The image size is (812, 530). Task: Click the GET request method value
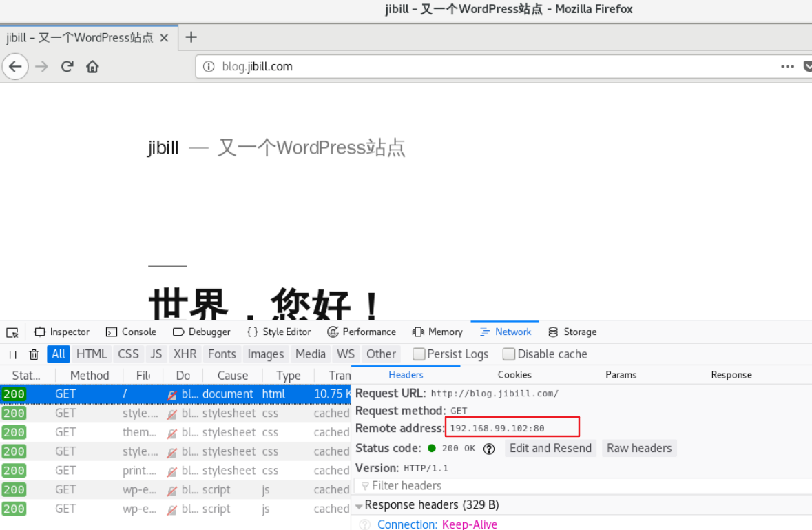pyautogui.click(x=459, y=411)
